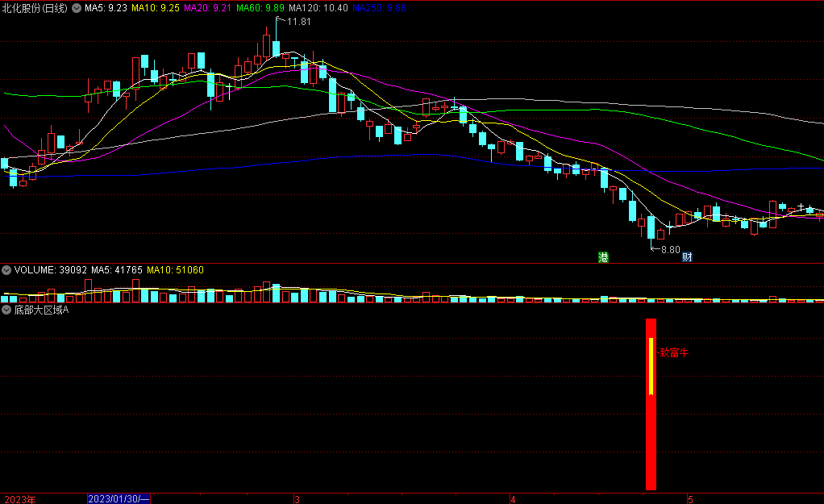Click the 2023年 year label on timeline
824x504 pixels.
point(20,498)
